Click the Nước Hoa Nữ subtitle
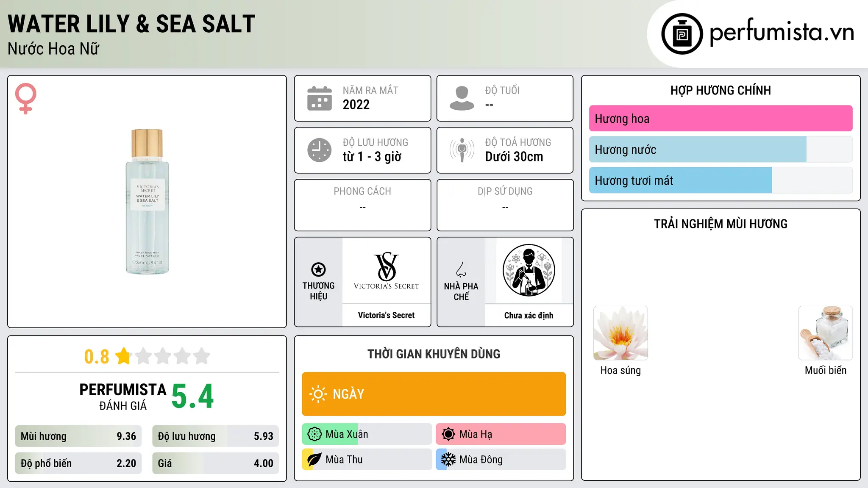The image size is (868, 488). 53,49
